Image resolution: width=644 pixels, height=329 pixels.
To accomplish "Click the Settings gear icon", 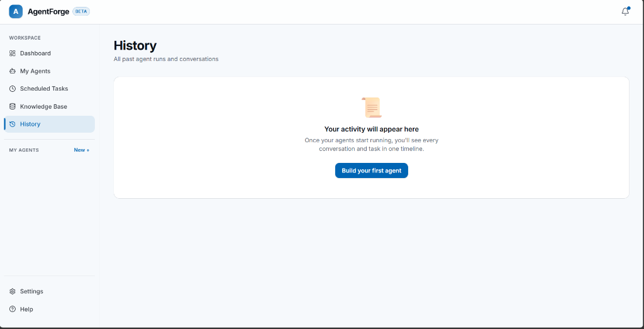I will tap(13, 291).
